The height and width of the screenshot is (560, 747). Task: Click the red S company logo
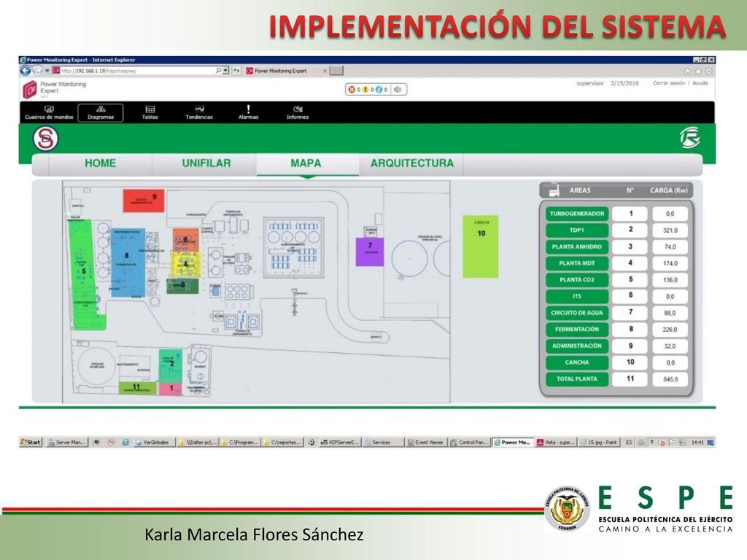[46, 139]
